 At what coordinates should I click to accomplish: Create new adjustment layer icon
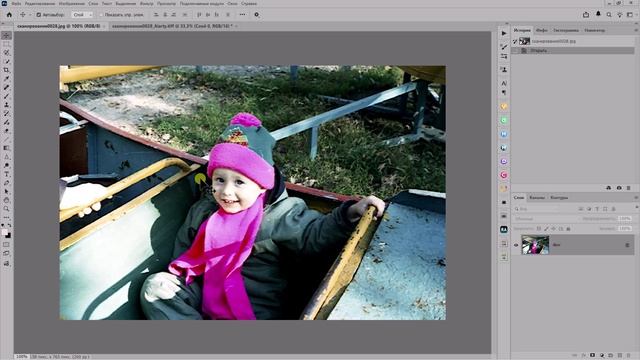click(x=602, y=356)
